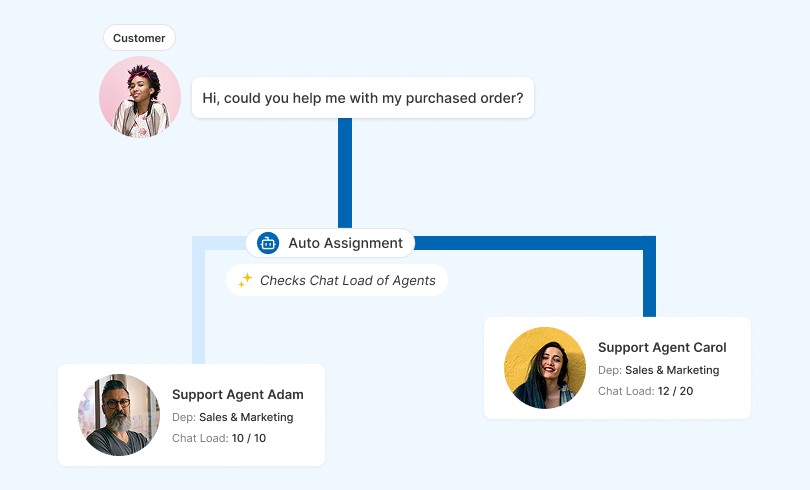Click the yellow sparkle icon
Screen dimensions: 810x490
[x=245, y=280]
